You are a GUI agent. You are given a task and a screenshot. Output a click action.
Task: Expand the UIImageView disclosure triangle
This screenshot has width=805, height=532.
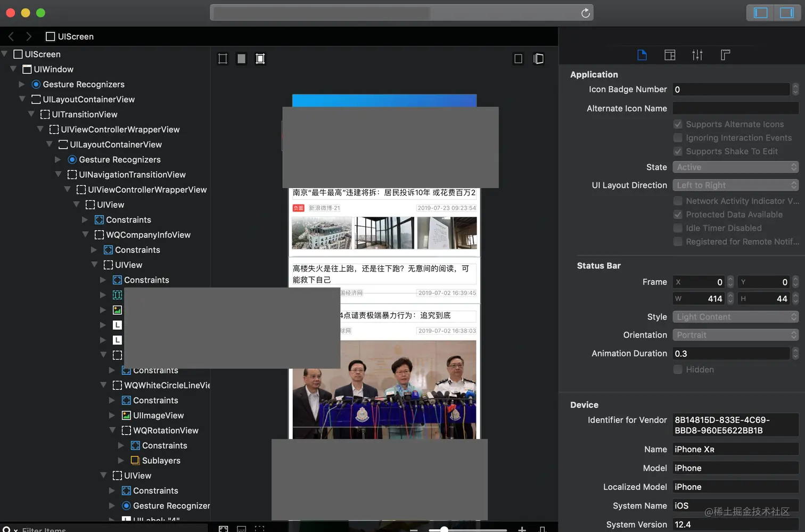pos(112,415)
